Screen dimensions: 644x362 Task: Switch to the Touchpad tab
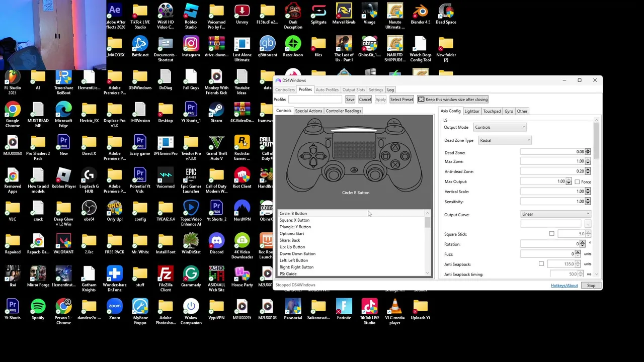coord(492,111)
